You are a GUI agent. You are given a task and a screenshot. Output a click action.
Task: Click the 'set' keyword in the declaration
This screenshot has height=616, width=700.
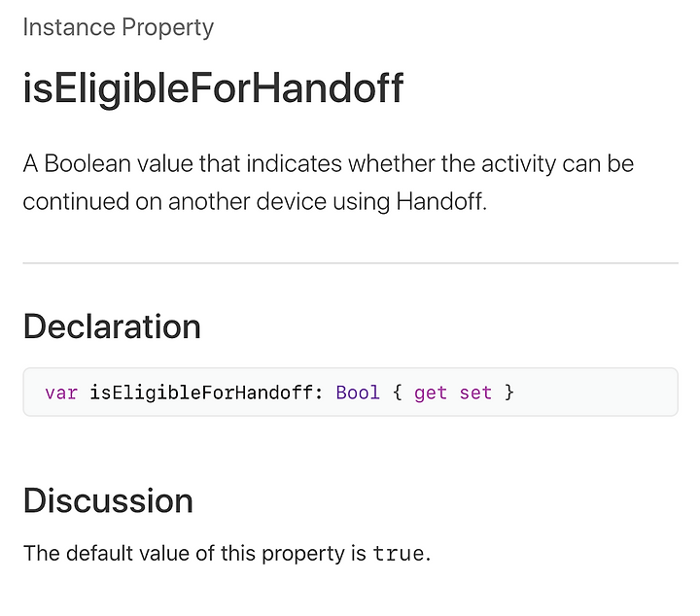(475, 393)
